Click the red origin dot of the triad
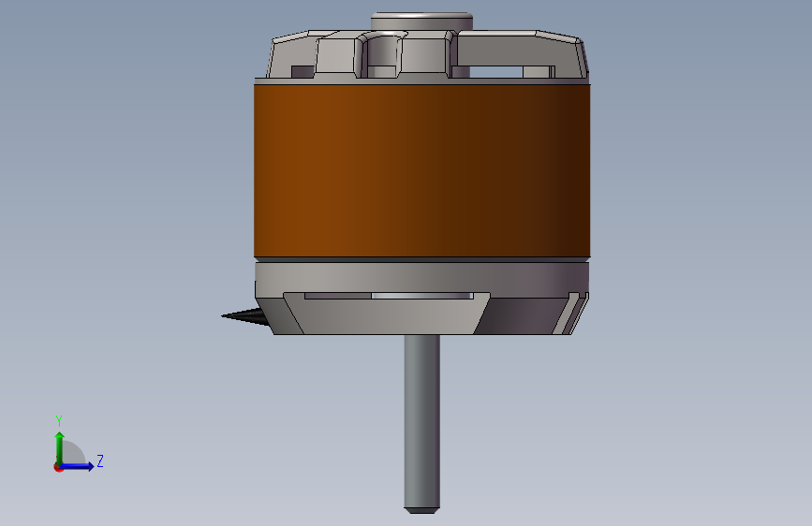The image size is (812, 526). tap(58, 467)
